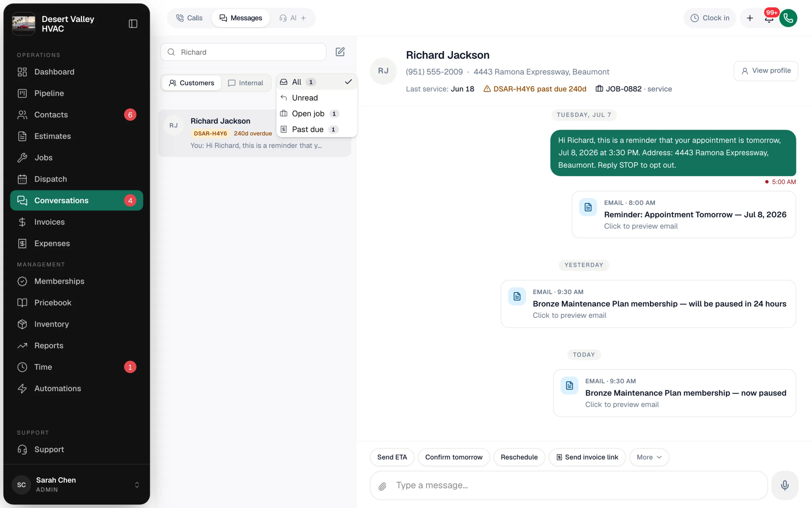The width and height of the screenshot is (812, 508).
Task: Click the plus beside the AI tab
Action: click(x=303, y=18)
